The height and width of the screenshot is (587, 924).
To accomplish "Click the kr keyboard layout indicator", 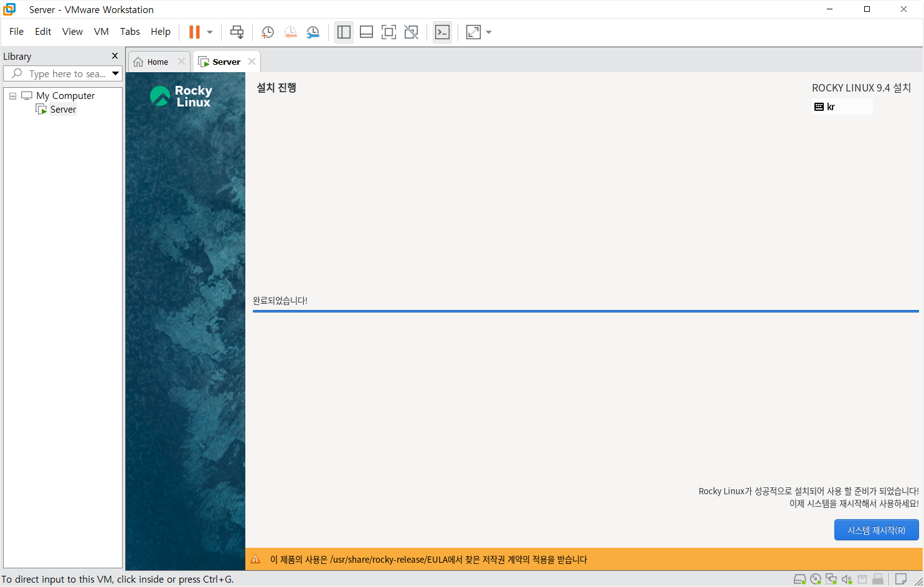I will pos(842,107).
